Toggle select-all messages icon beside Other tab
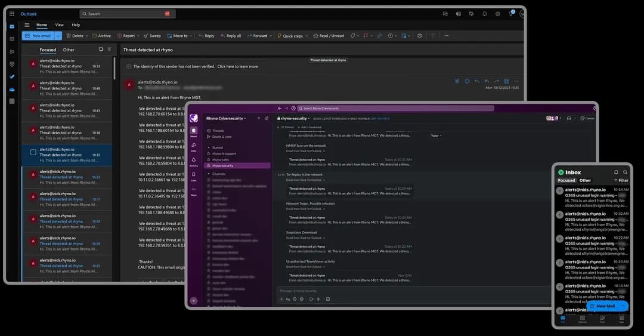Screen dimensions: 644x336 [101, 50]
